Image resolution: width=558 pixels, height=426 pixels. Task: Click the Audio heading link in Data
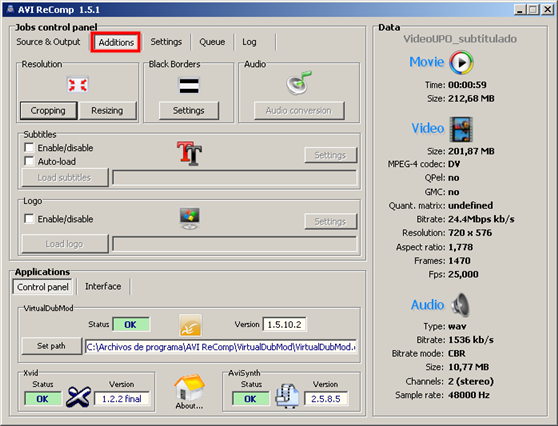pos(427,305)
